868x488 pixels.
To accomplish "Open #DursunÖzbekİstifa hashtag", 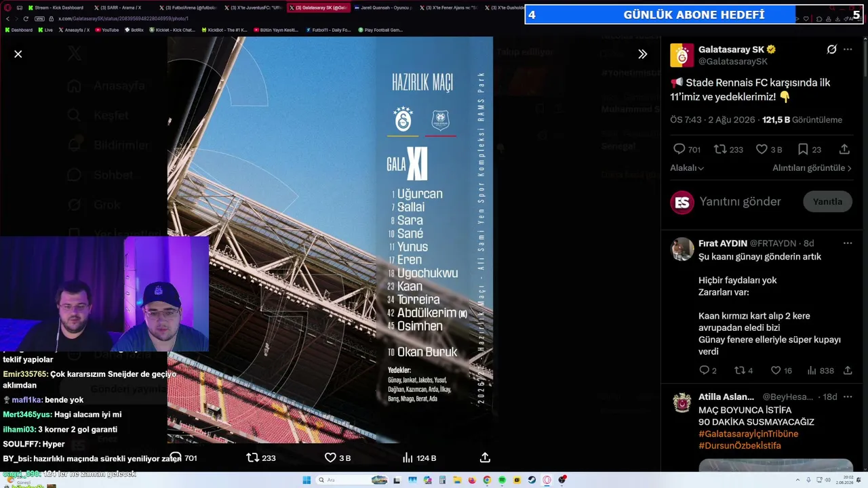I will (739, 446).
